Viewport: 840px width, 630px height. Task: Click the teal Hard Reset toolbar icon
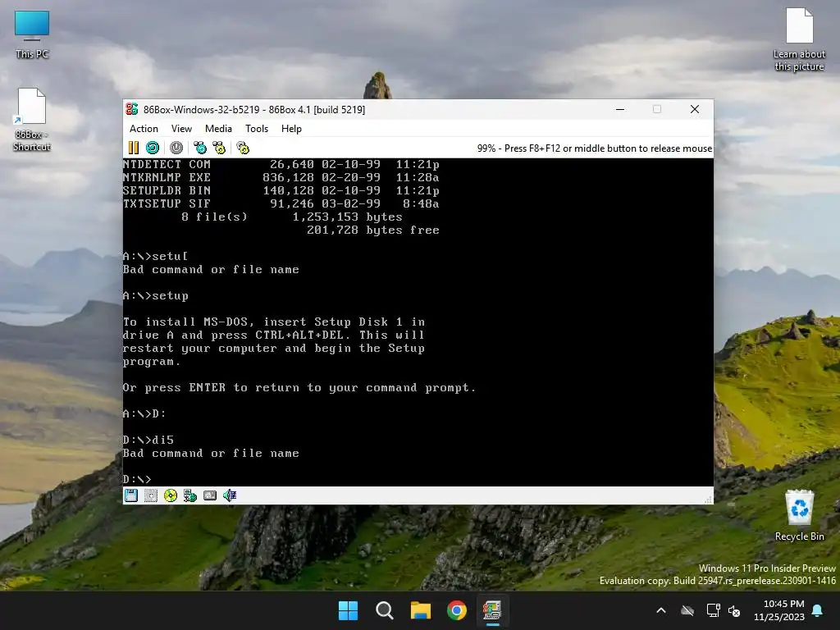[x=153, y=148]
